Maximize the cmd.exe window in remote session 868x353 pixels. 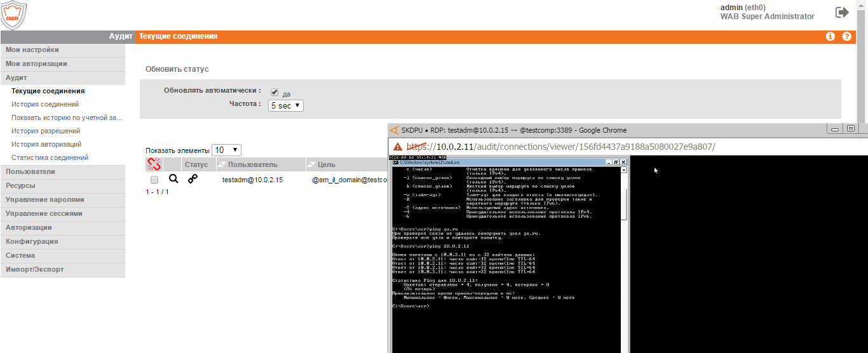(616, 163)
